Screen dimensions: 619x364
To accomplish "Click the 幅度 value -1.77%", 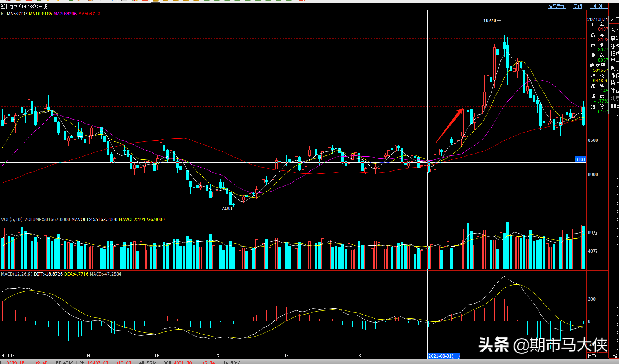I will [x=601, y=101].
